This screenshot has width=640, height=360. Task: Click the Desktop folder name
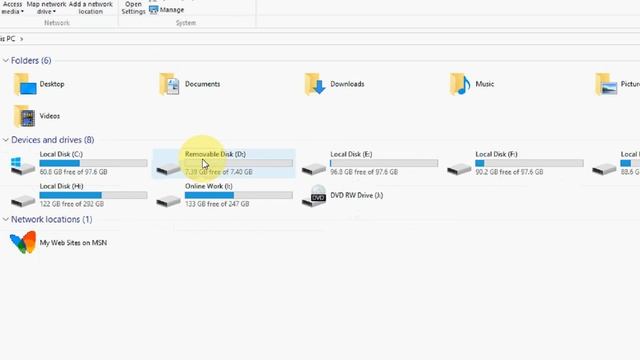click(52, 84)
